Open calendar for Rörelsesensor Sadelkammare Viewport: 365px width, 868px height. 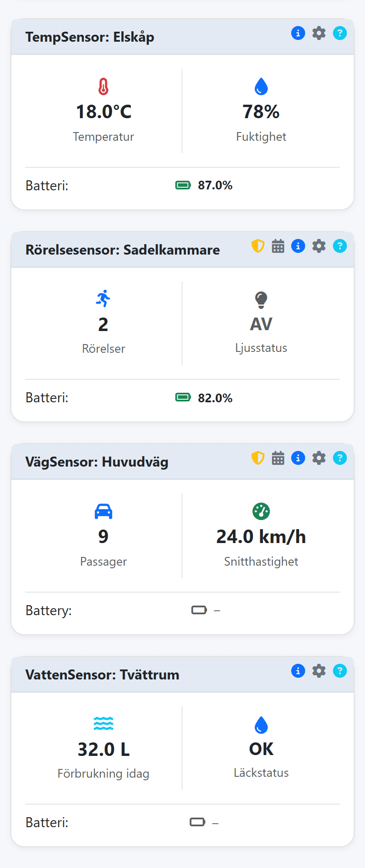point(278,246)
